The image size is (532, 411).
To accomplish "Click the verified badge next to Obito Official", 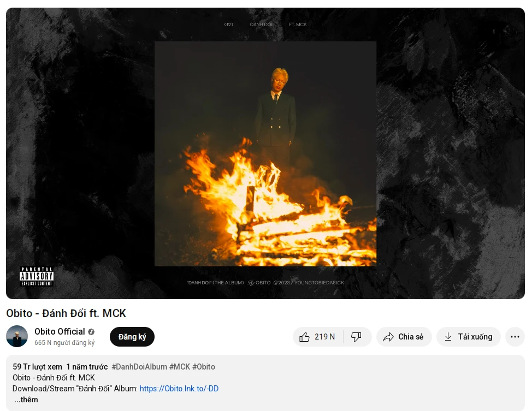I will [91, 332].
